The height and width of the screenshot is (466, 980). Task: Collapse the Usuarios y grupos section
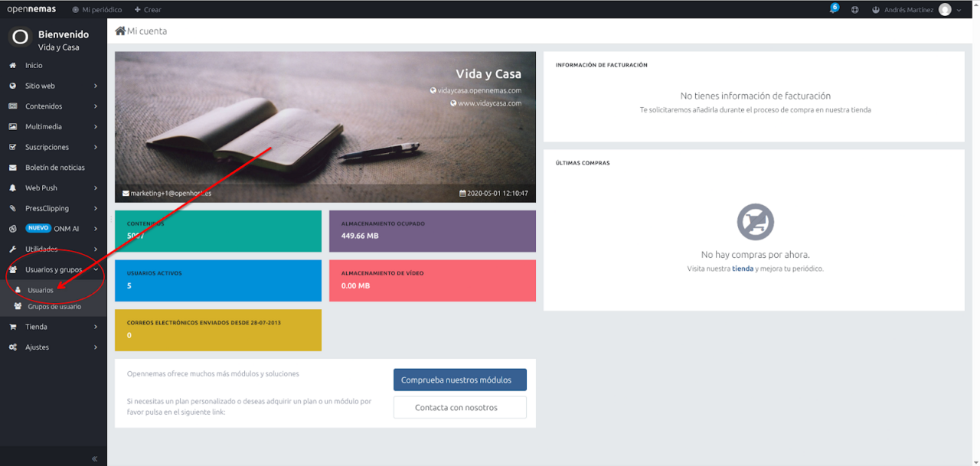click(53, 269)
